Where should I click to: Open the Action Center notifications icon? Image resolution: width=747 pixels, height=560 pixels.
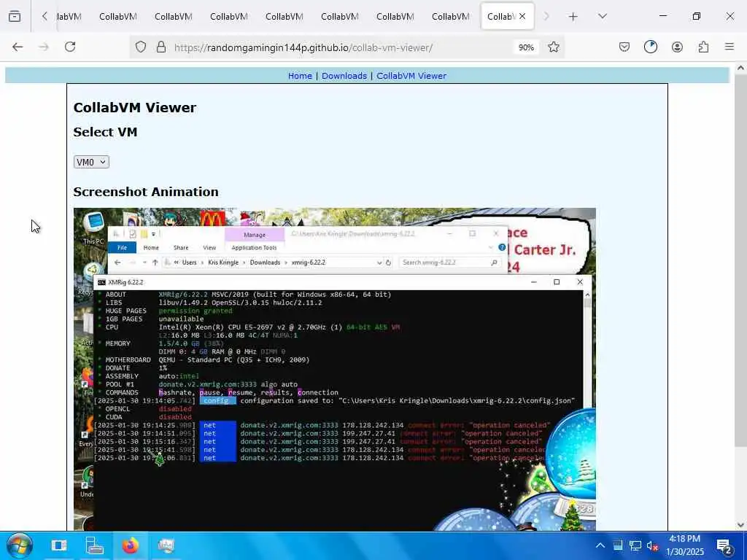pos(724,545)
